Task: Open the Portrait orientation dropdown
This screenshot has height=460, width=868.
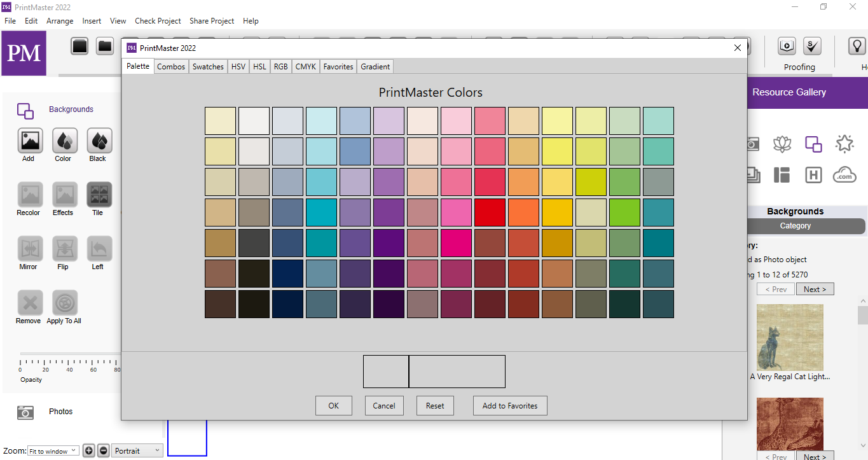Action: 137,450
